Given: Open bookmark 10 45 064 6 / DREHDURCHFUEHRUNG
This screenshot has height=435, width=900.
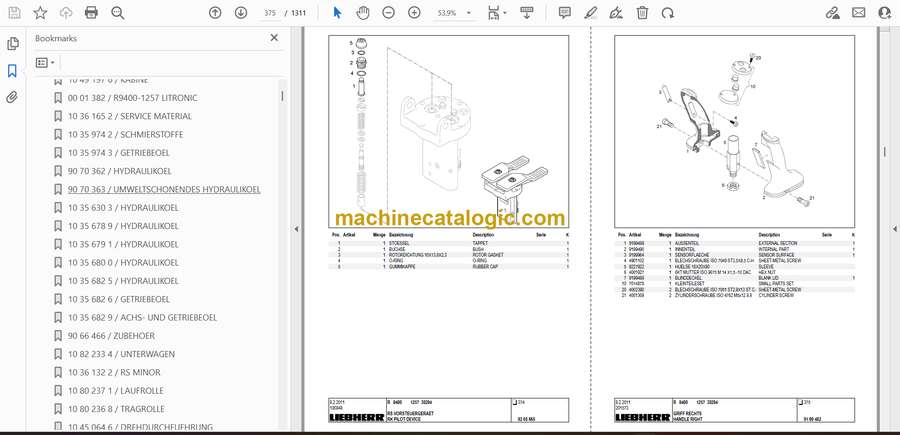Looking at the screenshot, I should 140,427.
